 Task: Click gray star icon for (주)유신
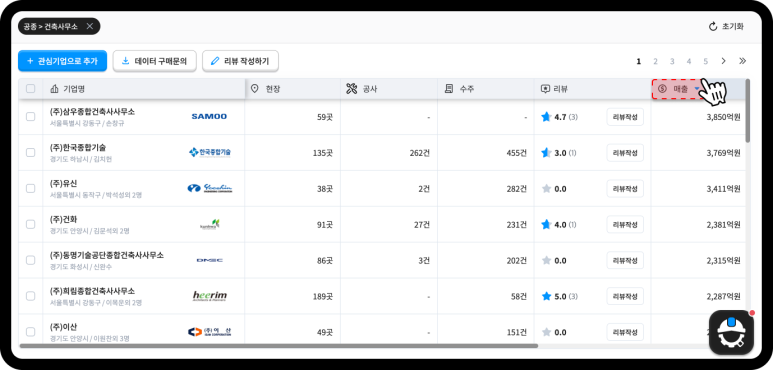coord(546,188)
